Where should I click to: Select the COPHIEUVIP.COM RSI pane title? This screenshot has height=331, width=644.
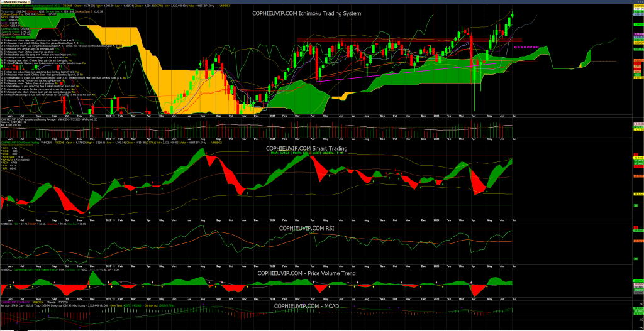(x=306, y=227)
